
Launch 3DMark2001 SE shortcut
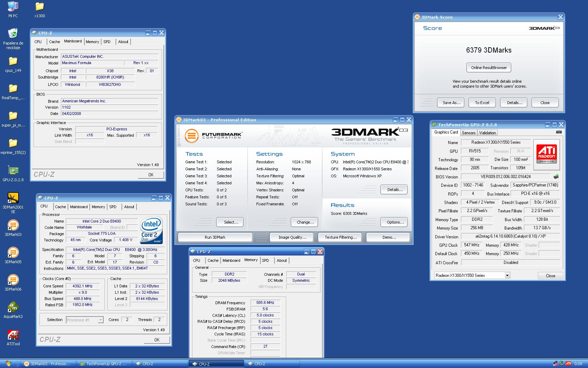pyautogui.click(x=13, y=203)
